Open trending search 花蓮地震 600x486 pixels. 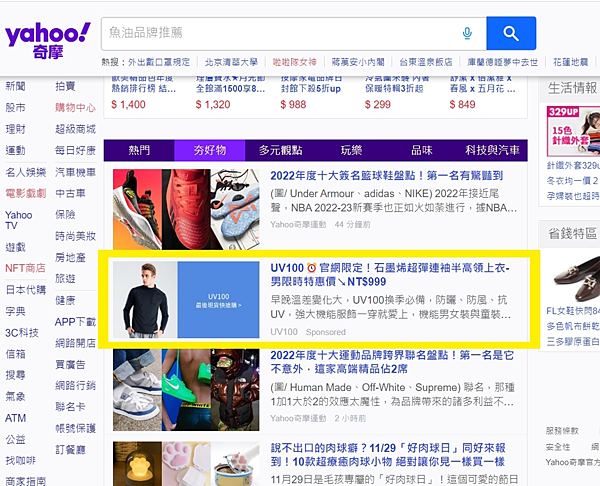tap(571, 62)
